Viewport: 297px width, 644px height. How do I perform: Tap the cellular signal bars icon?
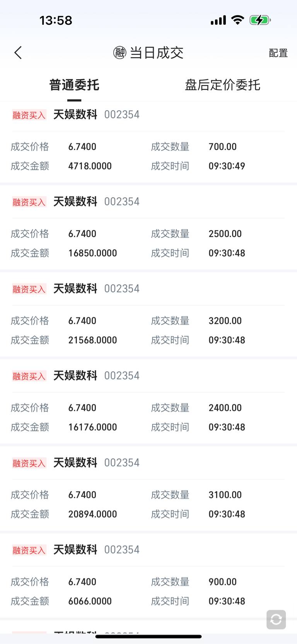(218, 20)
